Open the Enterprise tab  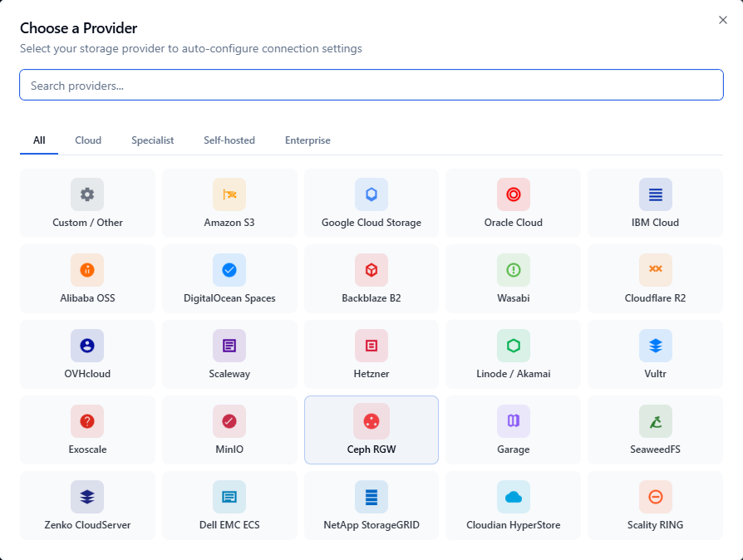pos(308,140)
